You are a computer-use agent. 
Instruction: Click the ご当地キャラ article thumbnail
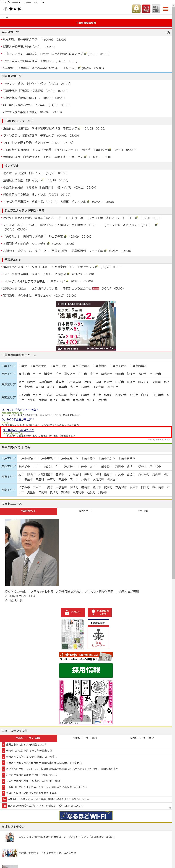tap(9, 853)
